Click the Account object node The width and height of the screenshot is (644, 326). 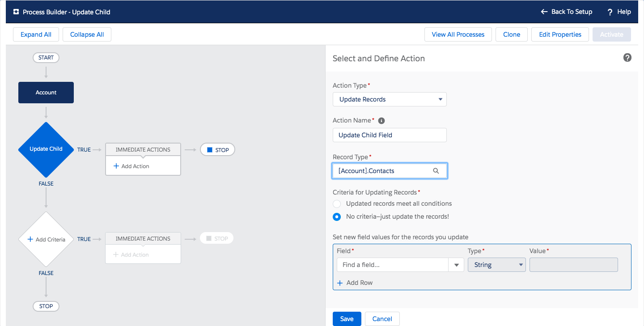[46, 93]
